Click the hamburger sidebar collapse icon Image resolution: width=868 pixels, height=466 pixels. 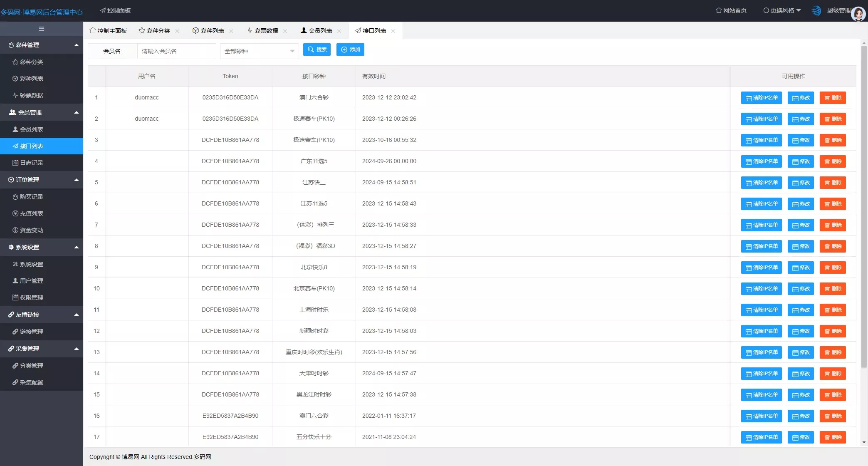[x=41, y=29]
